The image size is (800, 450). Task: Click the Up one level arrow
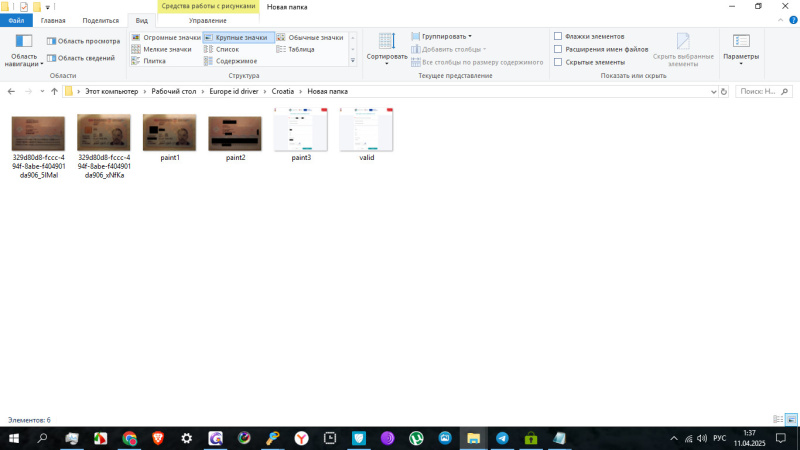coord(54,91)
